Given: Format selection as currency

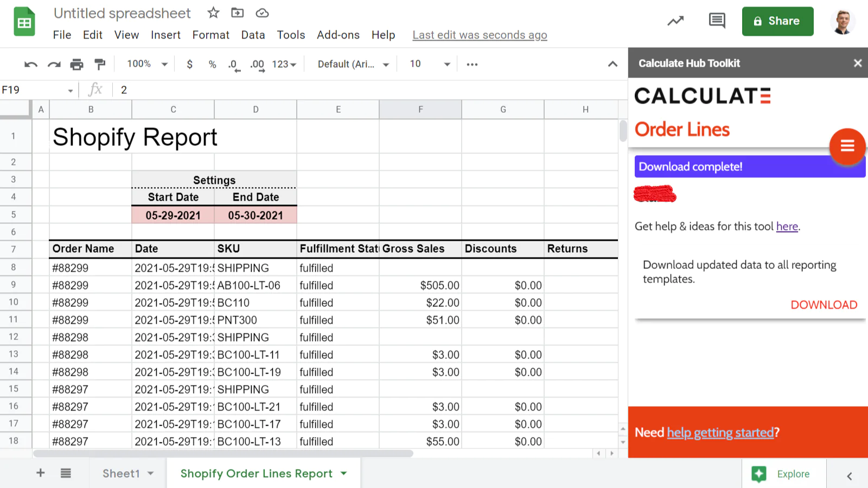Looking at the screenshot, I should point(189,65).
